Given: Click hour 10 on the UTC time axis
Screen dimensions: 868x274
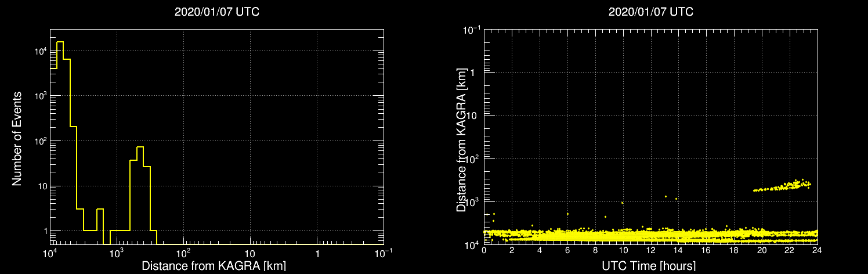Looking at the screenshot, I should coord(623,250).
